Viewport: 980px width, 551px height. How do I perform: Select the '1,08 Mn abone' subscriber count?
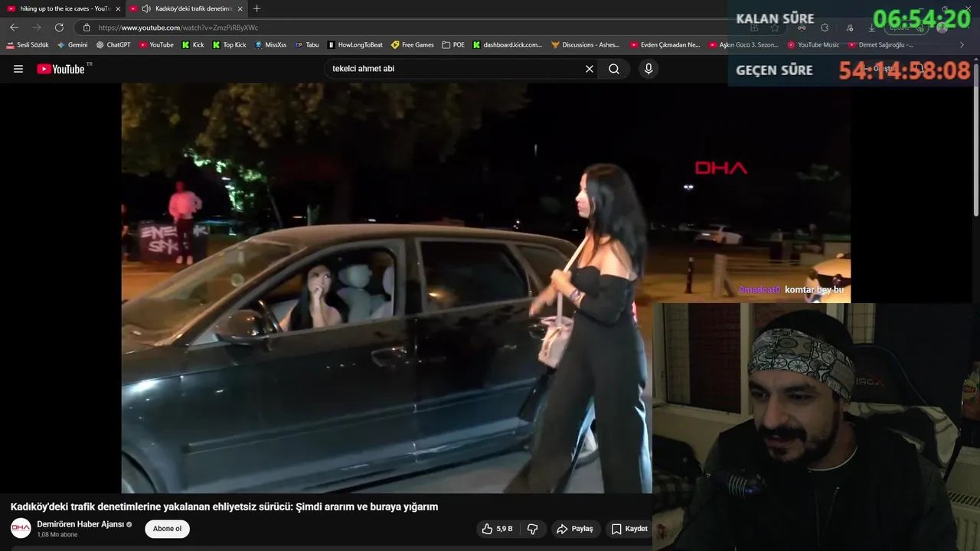(57, 535)
